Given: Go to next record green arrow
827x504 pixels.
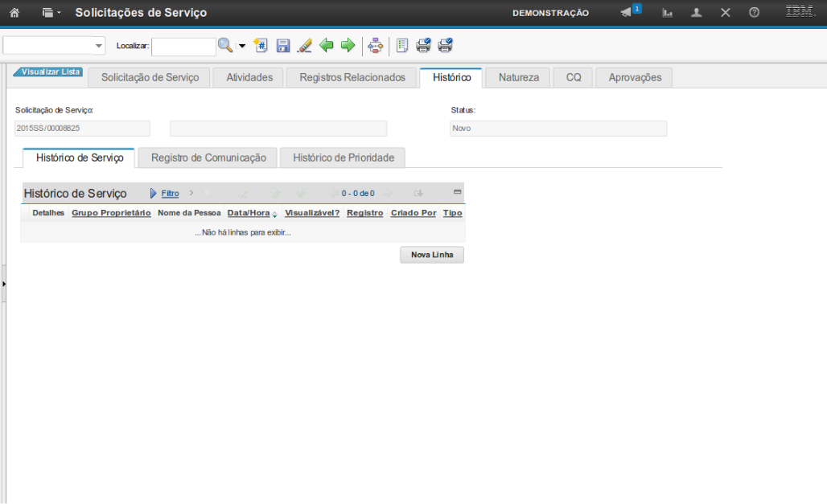Looking at the screenshot, I should [x=348, y=46].
